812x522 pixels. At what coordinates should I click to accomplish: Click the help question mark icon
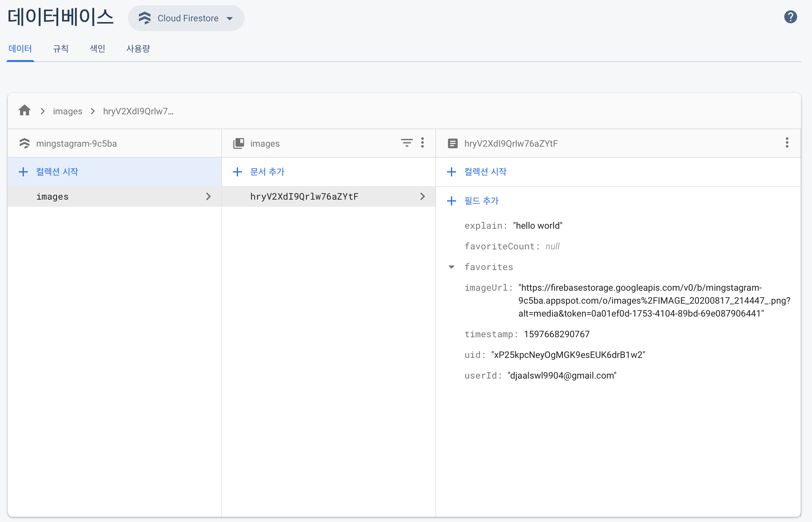pyautogui.click(x=790, y=17)
